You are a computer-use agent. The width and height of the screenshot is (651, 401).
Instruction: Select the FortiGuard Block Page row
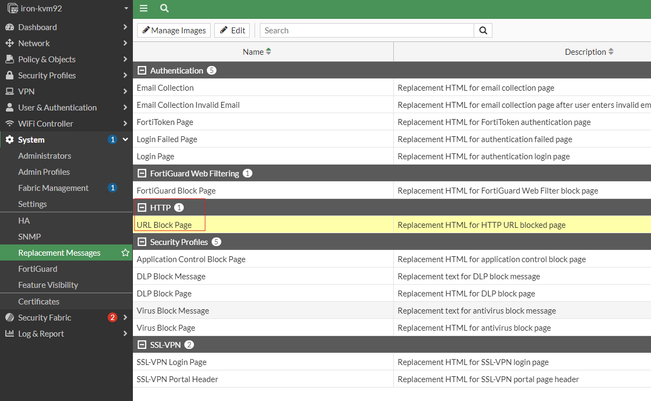392,191
